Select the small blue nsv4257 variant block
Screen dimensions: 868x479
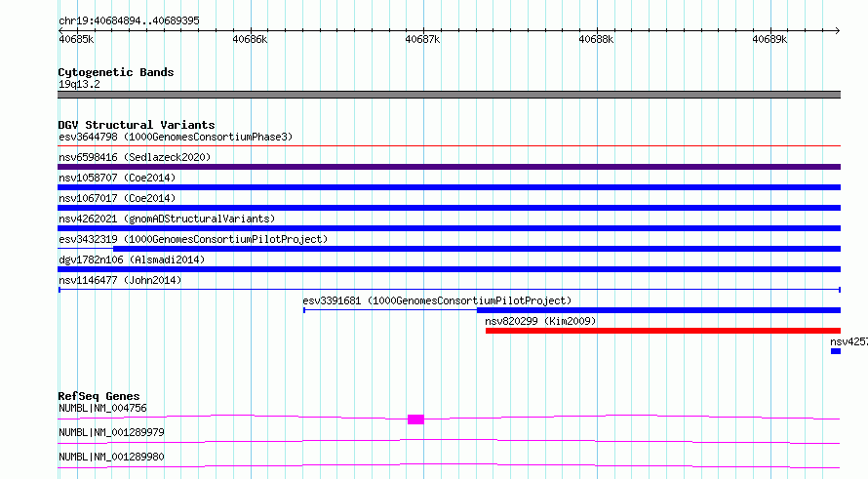[836, 351]
